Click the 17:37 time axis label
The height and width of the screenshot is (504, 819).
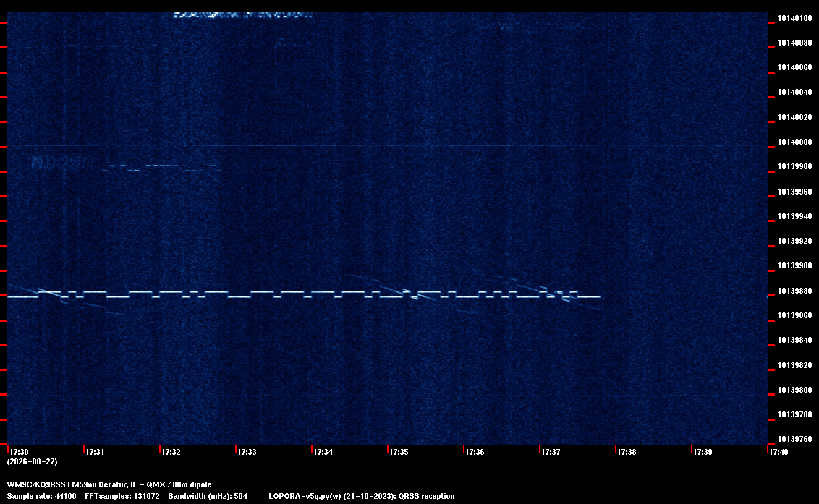pyautogui.click(x=551, y=452)
